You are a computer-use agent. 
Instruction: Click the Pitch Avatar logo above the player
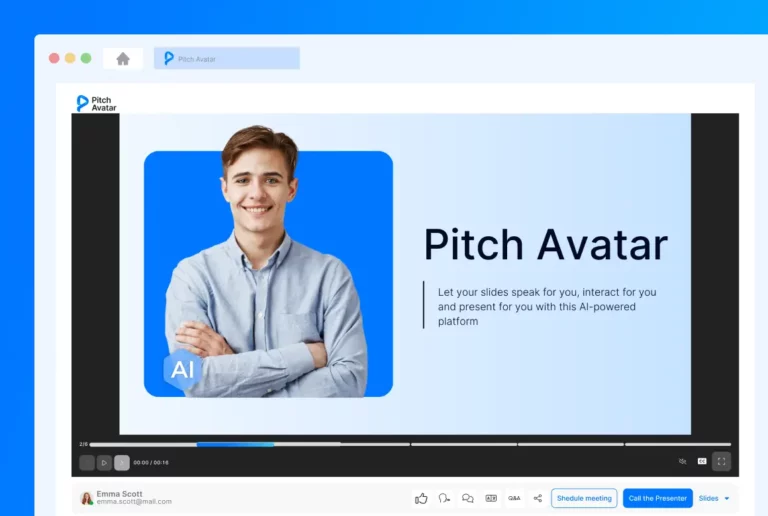coord(96,103)
